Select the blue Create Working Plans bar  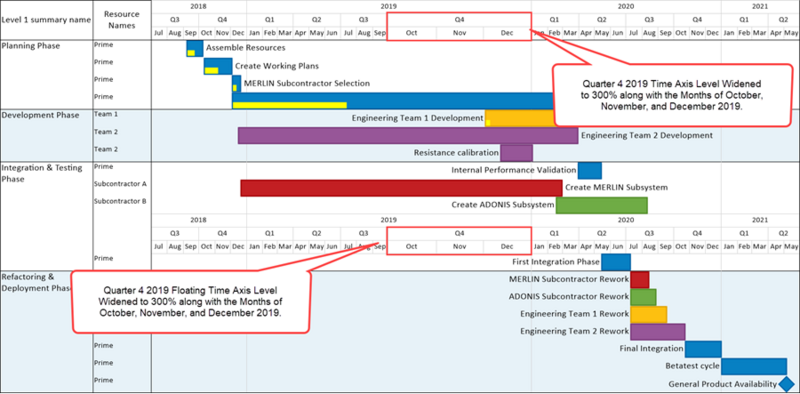point(218,66)
